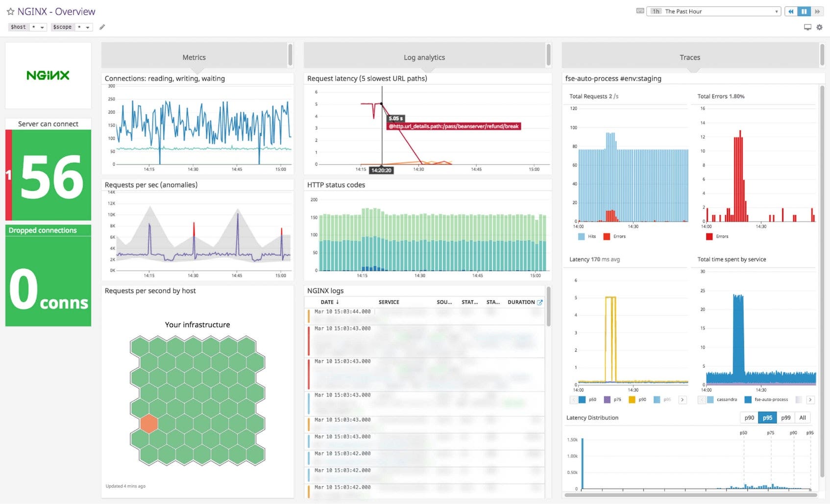830x504 pixels.
Task: Select the All tab in Latency Distribution
Action: [x=802, y=417]
